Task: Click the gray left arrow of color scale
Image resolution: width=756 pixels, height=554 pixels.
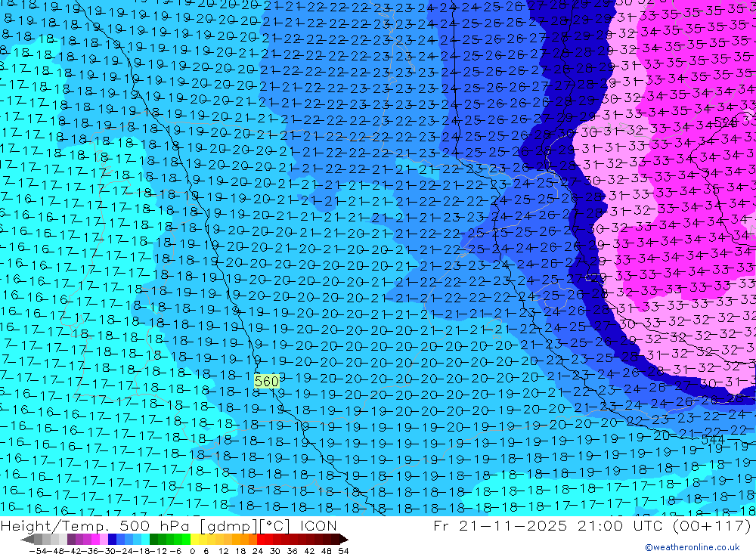Action: [27, 539]
